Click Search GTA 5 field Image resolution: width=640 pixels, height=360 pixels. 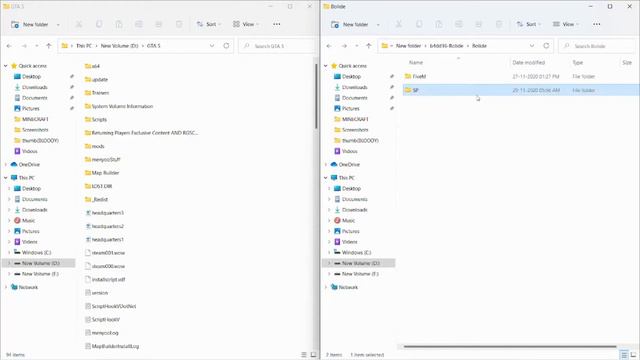click(277, 46)
